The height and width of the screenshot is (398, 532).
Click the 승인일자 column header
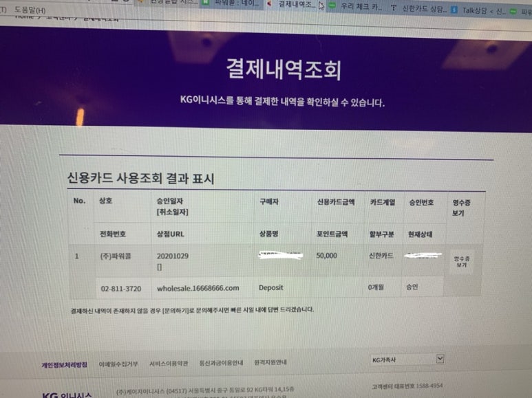pos(169,201)
